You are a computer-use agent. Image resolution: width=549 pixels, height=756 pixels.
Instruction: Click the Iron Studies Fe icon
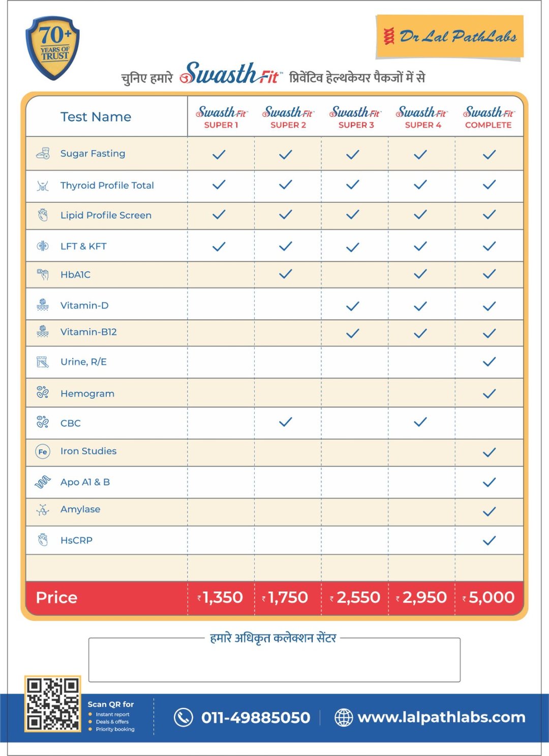pyautogui.click(x=43, y=451)
